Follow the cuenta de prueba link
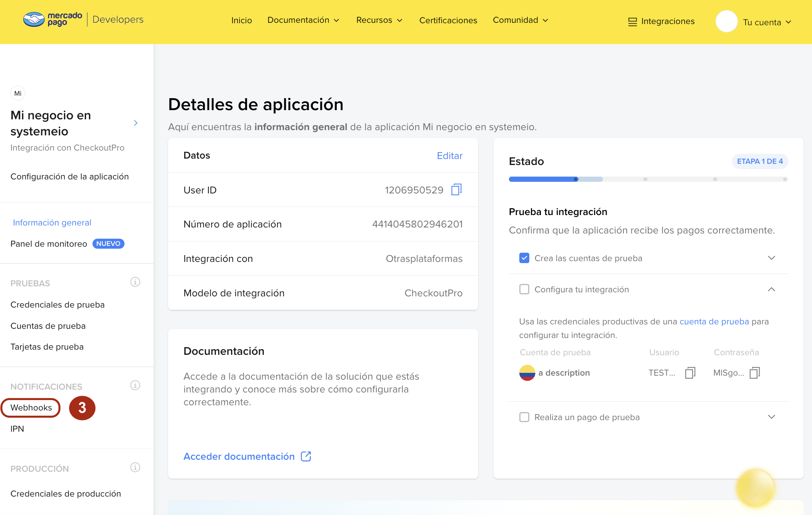The width and height of the screenshot is (812, 515). click(714, 322)
